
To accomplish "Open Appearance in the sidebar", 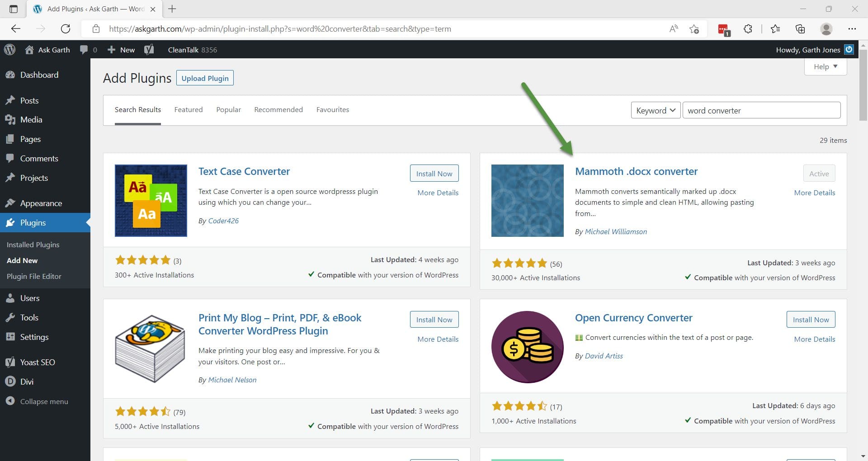I will (45, 203).
